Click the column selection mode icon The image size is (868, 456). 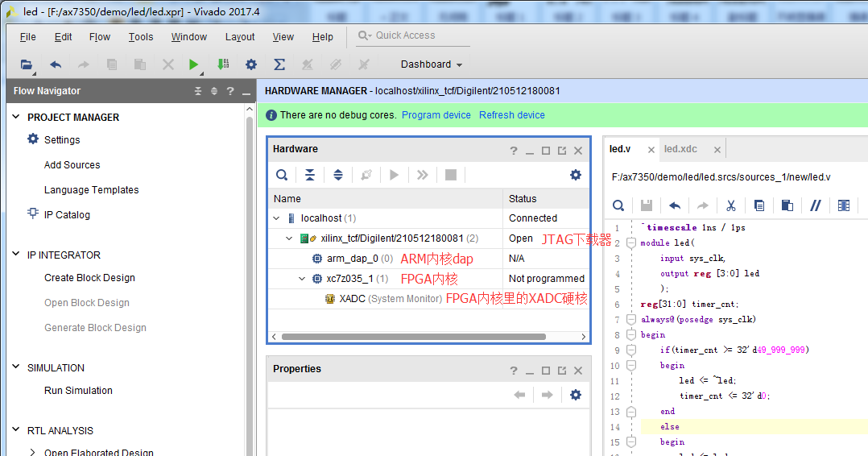pos(844,205)
